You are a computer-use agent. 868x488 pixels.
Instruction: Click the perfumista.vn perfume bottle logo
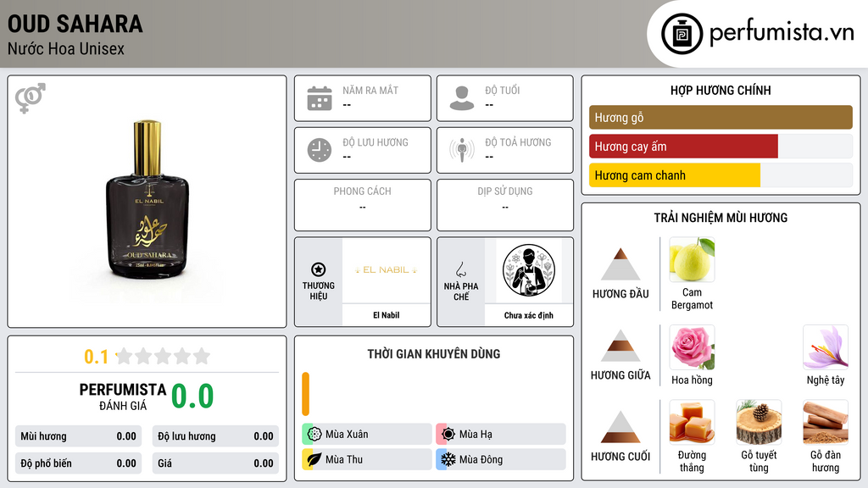click(682, 34)
